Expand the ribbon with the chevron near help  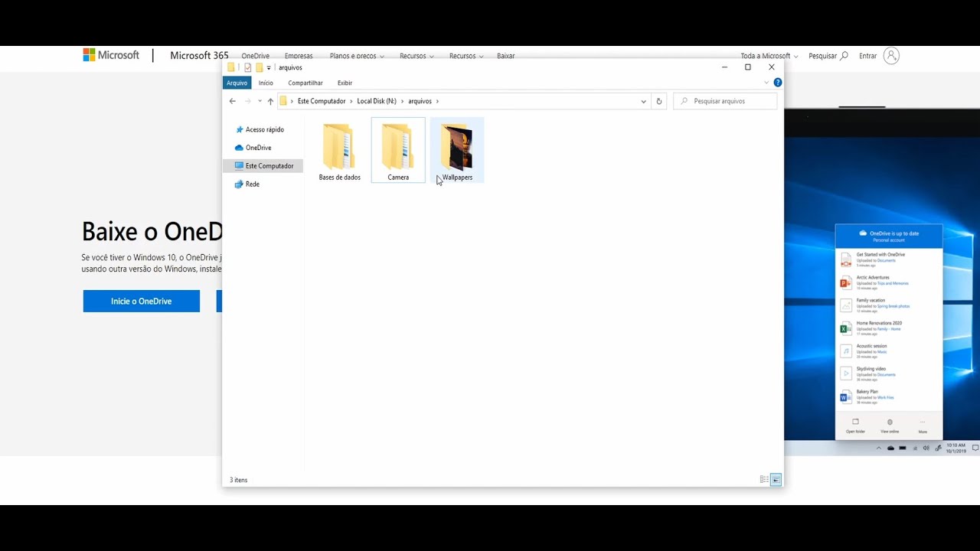tap(766, 83)
